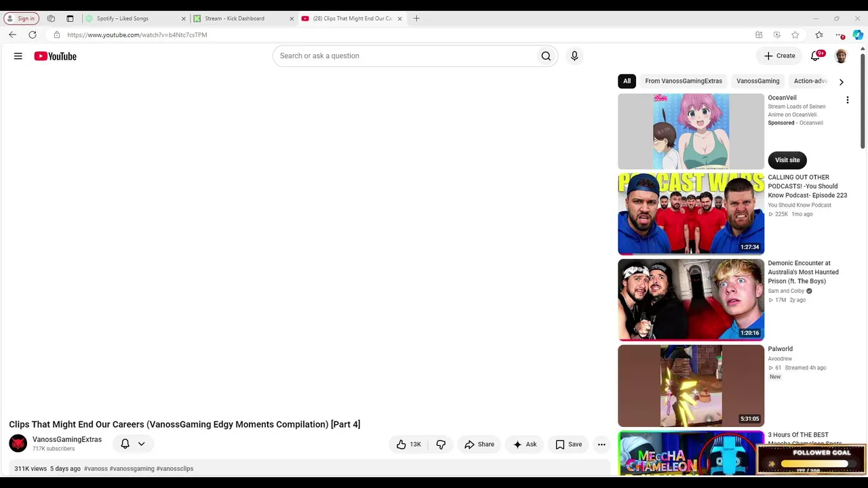Click the search magnifier button
The width and height of the screenshot is (868, 488).
(546, 56)
